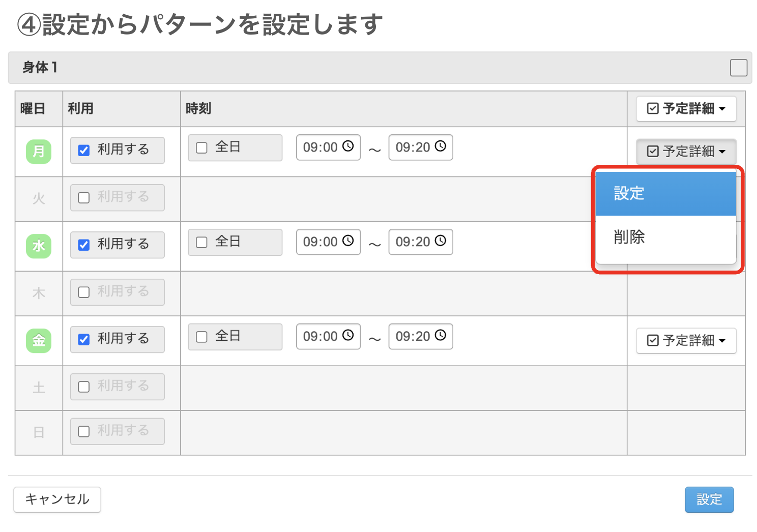Open the clock picker for Monday's start time

(x=348, y=147)
